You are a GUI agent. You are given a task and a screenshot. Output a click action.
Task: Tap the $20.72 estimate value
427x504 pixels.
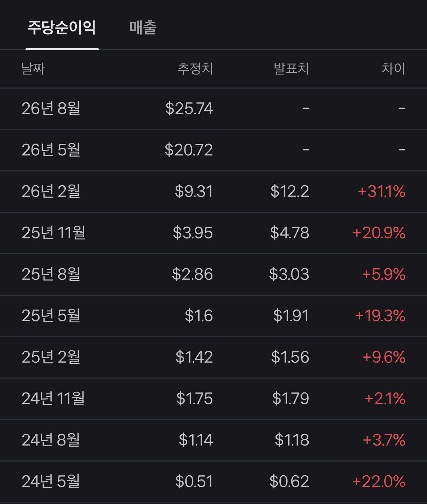pyautogui.click(x=189, y=150)
